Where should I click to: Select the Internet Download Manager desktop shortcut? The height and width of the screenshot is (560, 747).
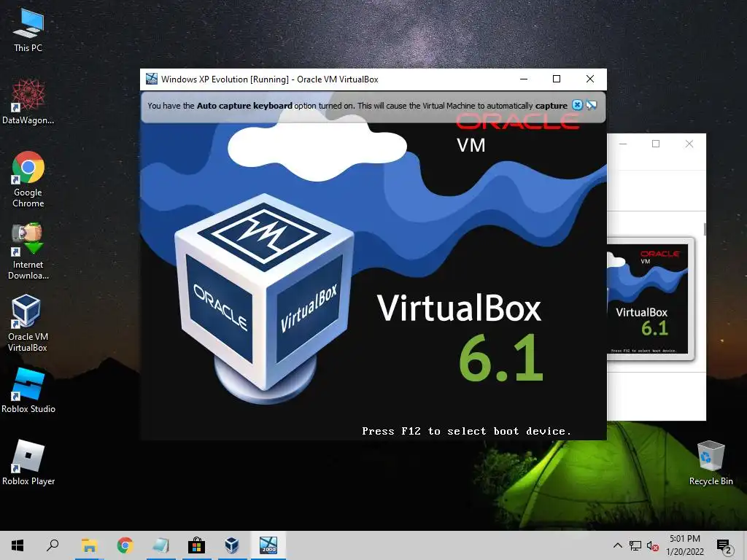28,251
